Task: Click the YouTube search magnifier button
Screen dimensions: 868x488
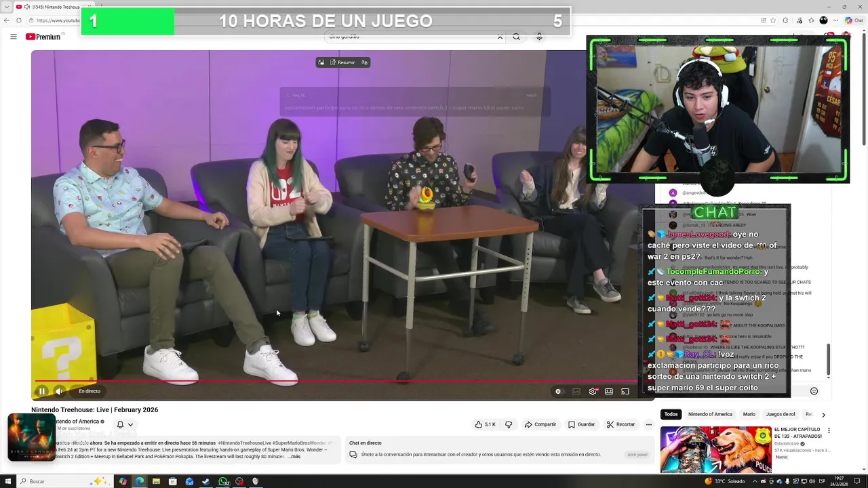Action: (x=517, y=37)
